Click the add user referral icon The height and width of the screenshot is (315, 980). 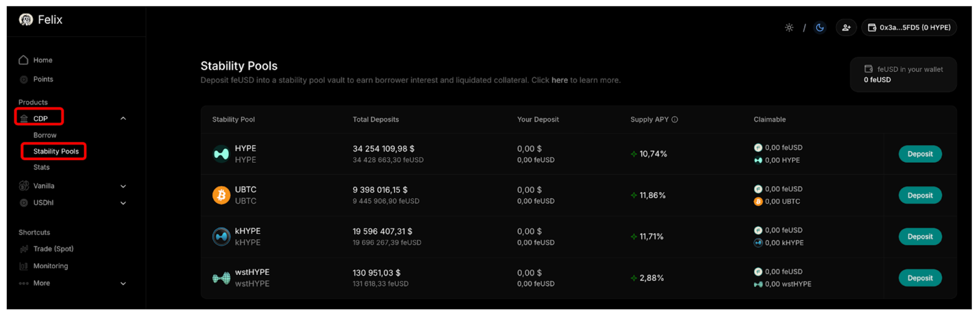tap(846, 27)
